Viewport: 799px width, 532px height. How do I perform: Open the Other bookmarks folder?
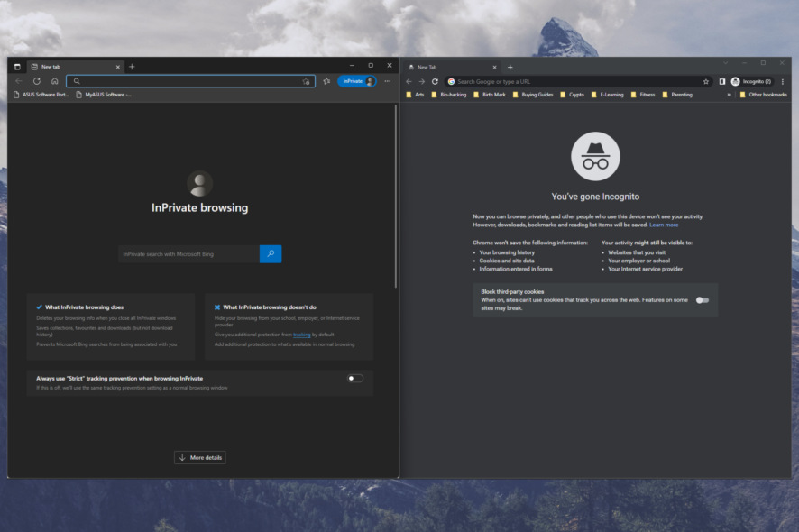point(768,94)
